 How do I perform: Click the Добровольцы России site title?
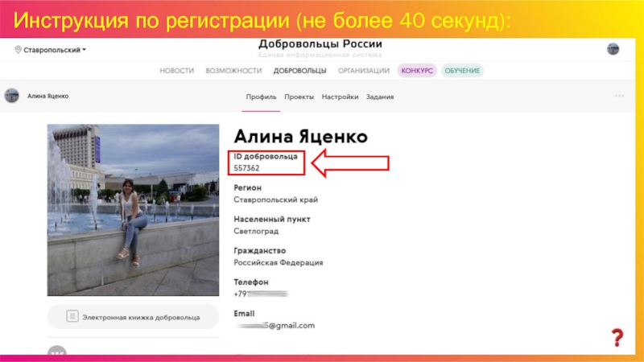(320, 44)
